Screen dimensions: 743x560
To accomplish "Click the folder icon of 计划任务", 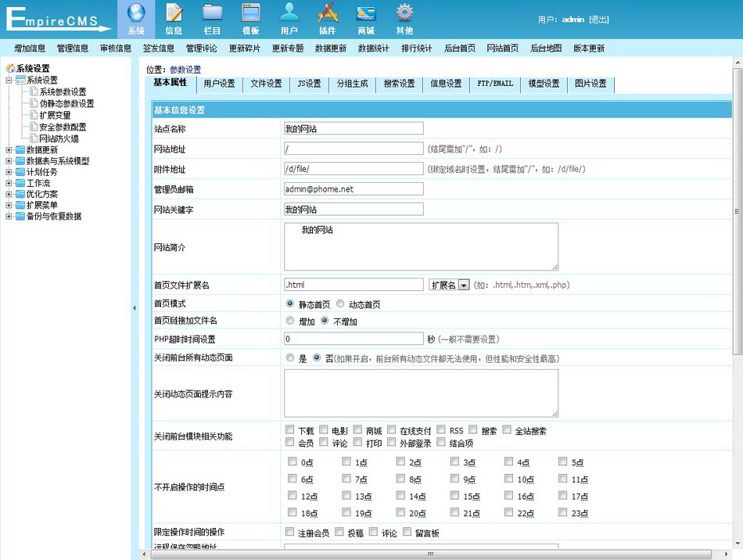I will [x=20, y=172].
